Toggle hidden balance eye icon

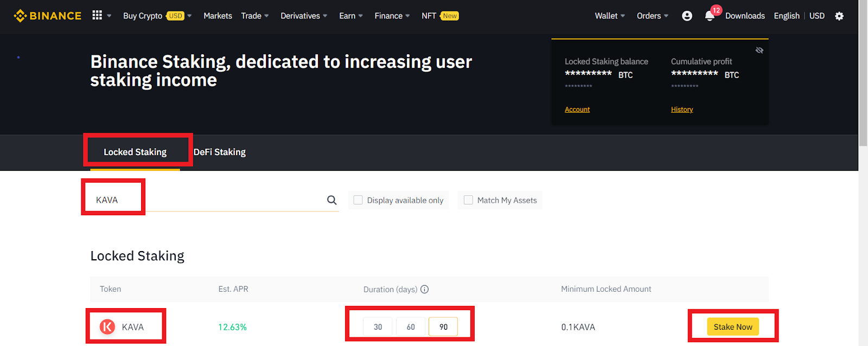click(759, 50)
